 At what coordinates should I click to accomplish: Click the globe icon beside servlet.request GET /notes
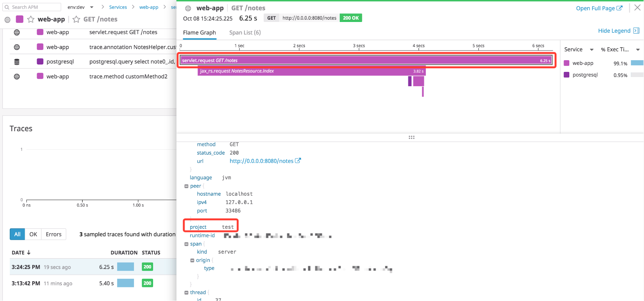(x=17, y=32)
